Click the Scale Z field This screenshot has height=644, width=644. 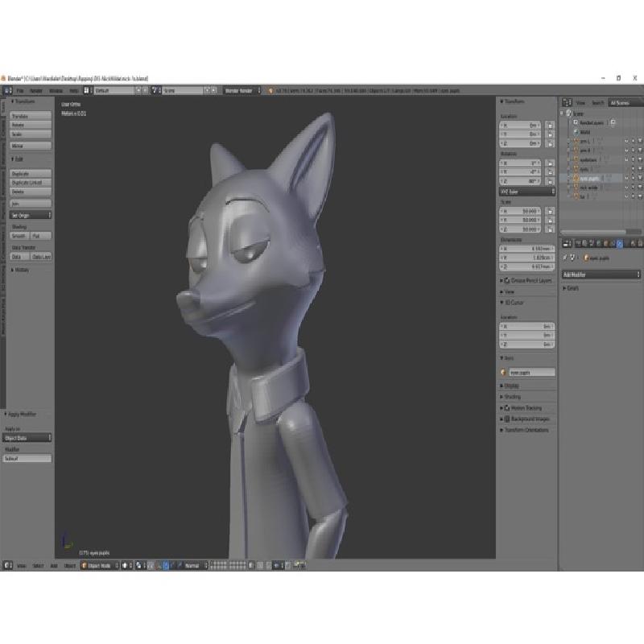coord(520,229)
